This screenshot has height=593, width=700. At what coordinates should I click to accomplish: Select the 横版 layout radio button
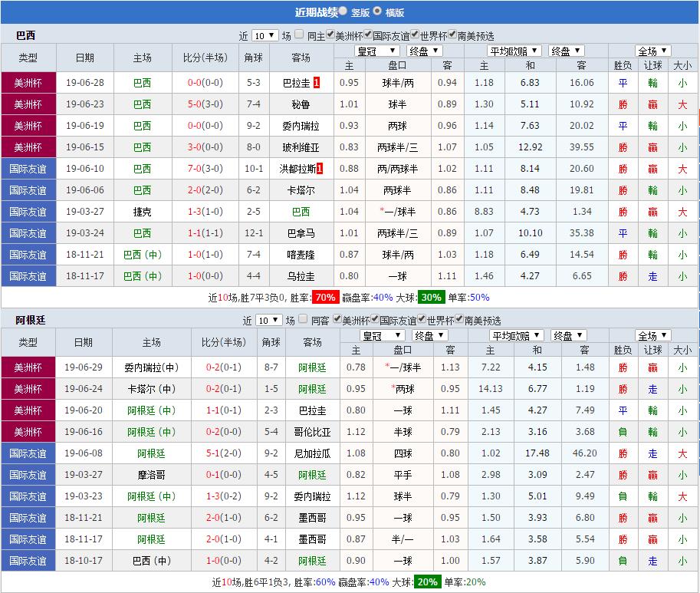click(x=376, y=11)
